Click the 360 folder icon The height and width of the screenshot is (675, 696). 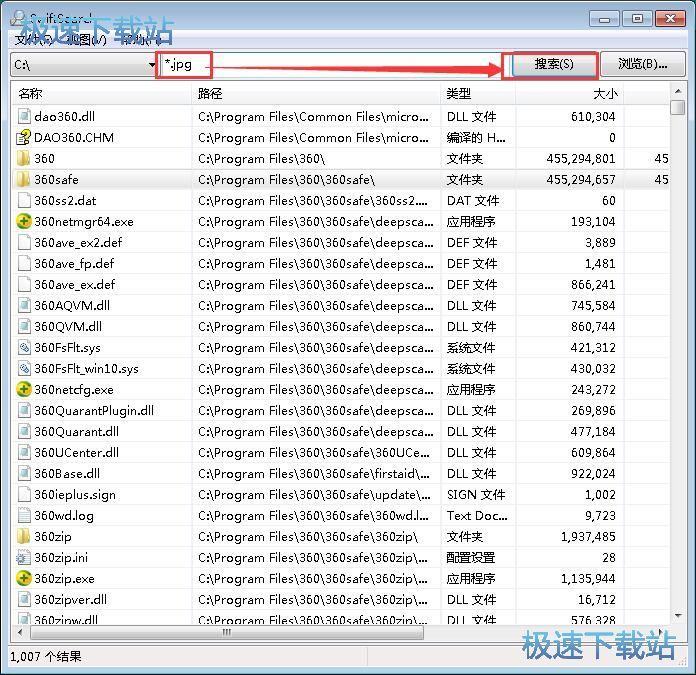tap(24, 158)
